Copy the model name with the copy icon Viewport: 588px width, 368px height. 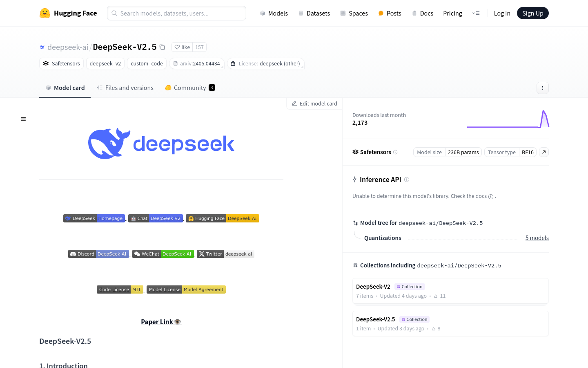(x=162, y=47)
